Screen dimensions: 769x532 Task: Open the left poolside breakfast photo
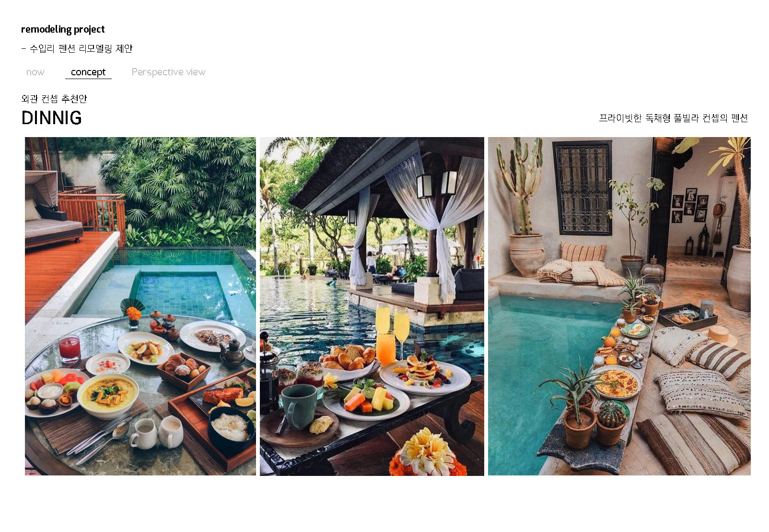pyautogui.click(x=140, y=306)
